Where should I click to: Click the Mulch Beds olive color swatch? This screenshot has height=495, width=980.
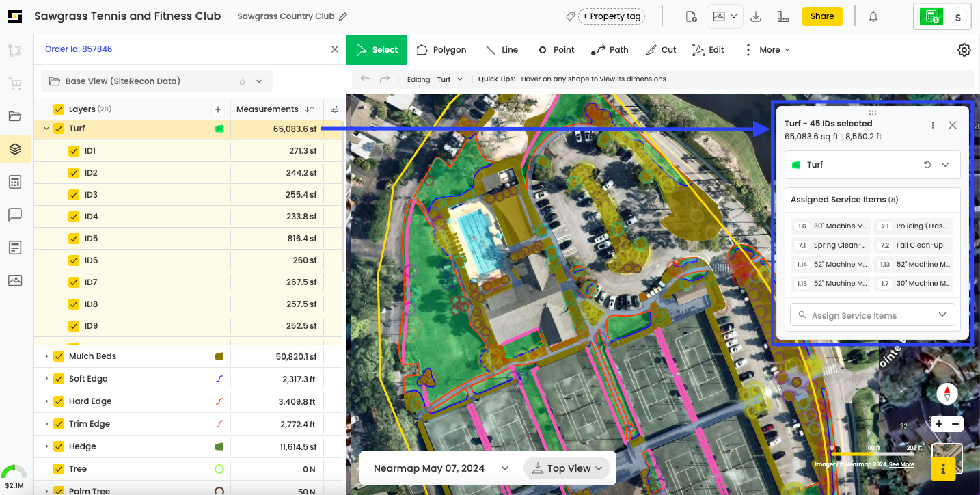pyautogui.click(x=219, y=356)
